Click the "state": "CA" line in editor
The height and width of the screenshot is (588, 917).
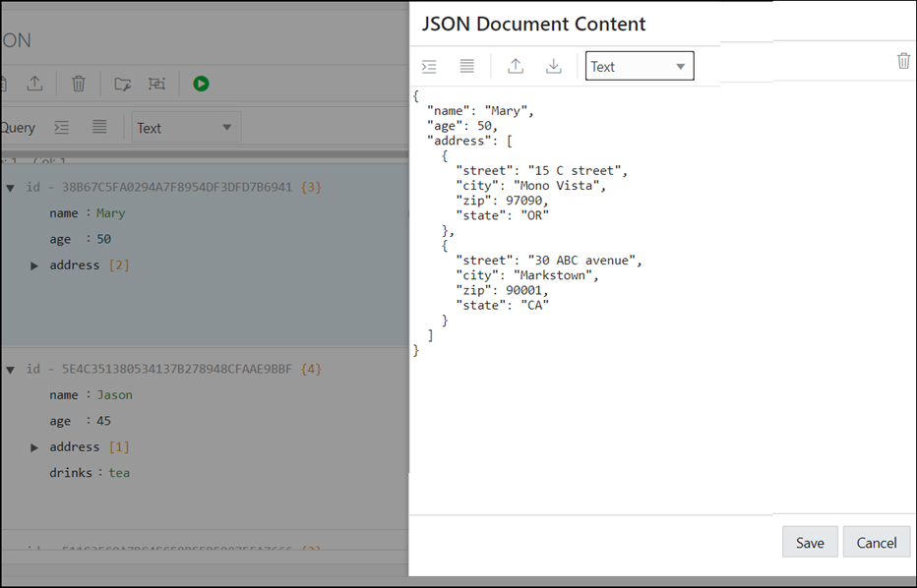[503, 305]
